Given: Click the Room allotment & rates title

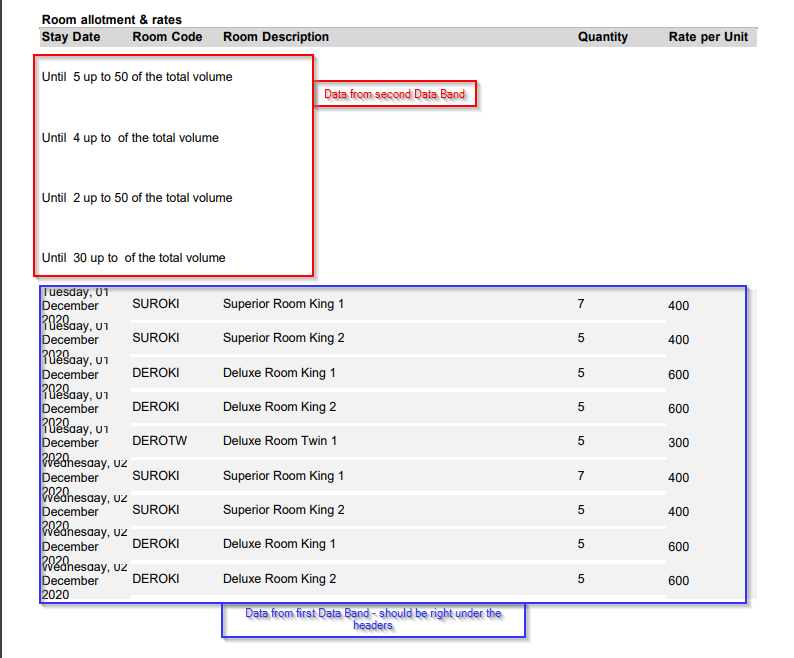Looking at the screenshot, I should coord(111,20).
